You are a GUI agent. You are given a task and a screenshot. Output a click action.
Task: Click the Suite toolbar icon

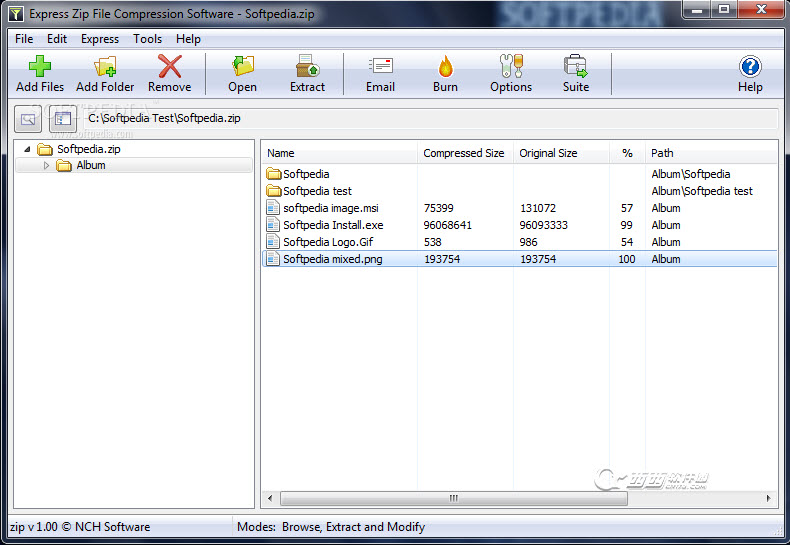576,66
